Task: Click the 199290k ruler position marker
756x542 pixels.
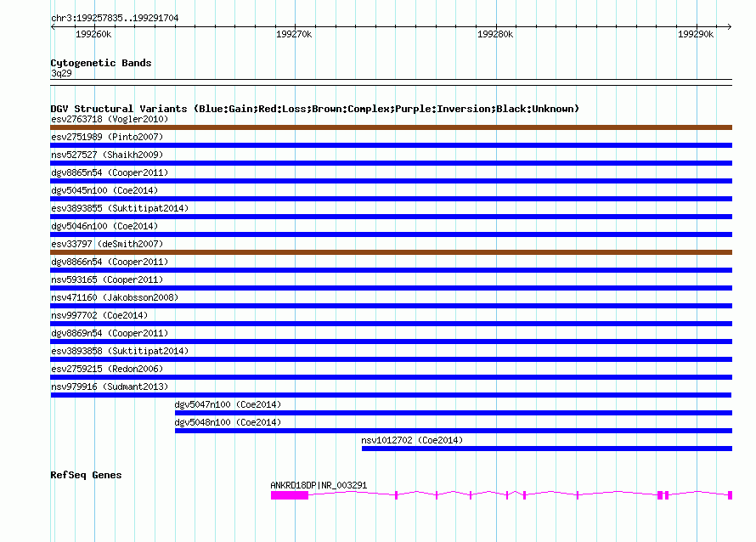Action: pyautogui.click(x=695, y=34)
